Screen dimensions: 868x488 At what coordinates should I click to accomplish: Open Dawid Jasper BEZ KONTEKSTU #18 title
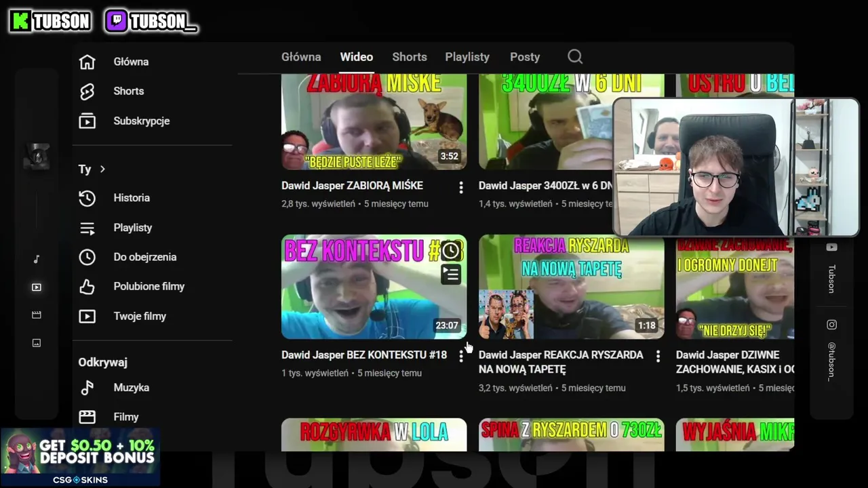click(x=364, y=354)
